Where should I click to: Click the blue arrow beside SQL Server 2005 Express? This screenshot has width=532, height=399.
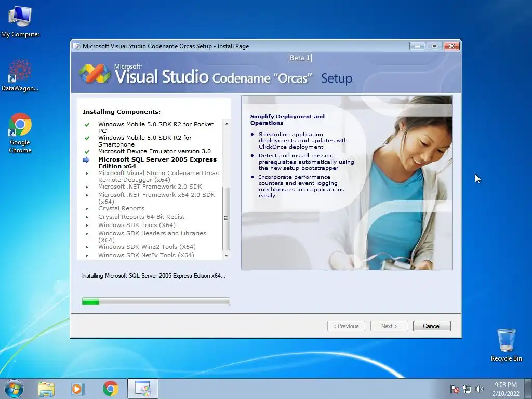click(x=86, y=160)
